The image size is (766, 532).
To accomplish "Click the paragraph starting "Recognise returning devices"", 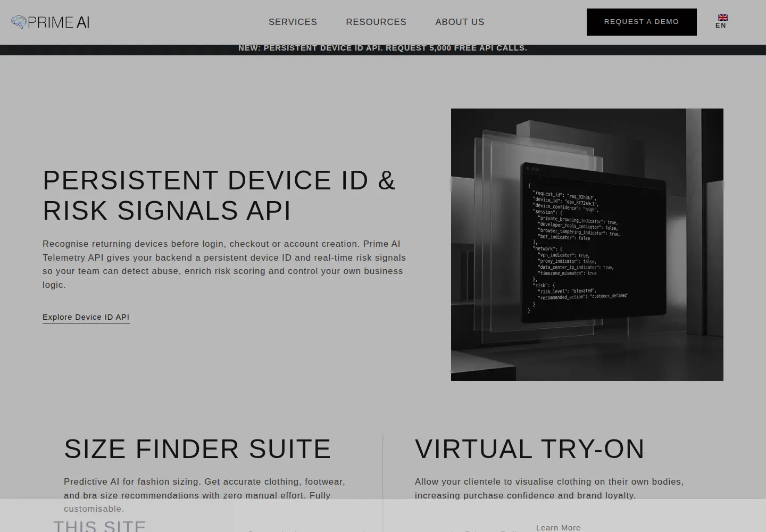I will coord(224,264).
